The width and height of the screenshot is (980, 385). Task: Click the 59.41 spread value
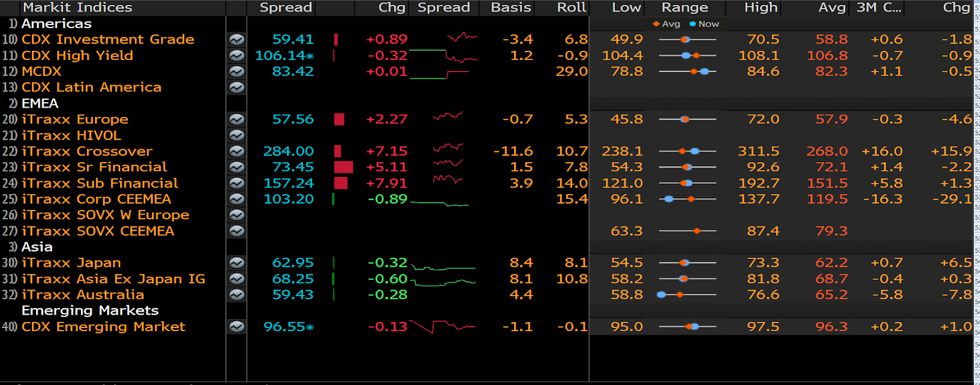tap(293, 39)
